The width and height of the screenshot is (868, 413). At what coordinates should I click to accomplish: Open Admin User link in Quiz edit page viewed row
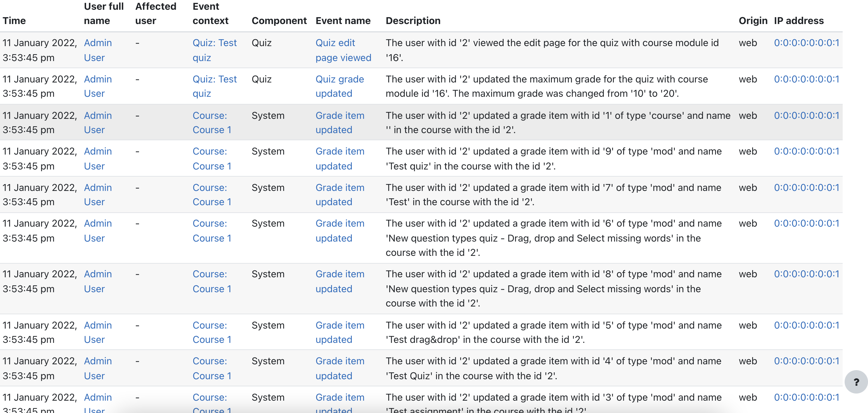click(x=98, y=50)
